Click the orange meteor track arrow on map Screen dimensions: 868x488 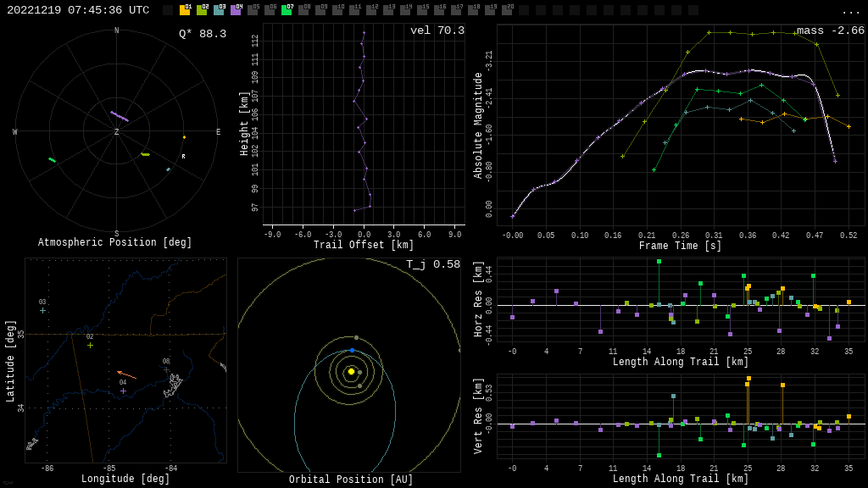126,374
